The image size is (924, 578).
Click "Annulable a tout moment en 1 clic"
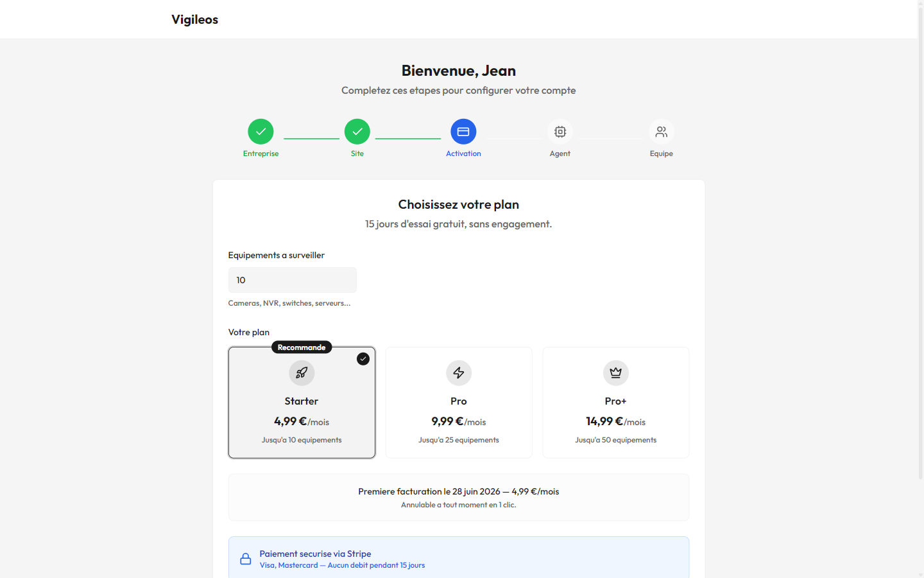pos(459,505)
